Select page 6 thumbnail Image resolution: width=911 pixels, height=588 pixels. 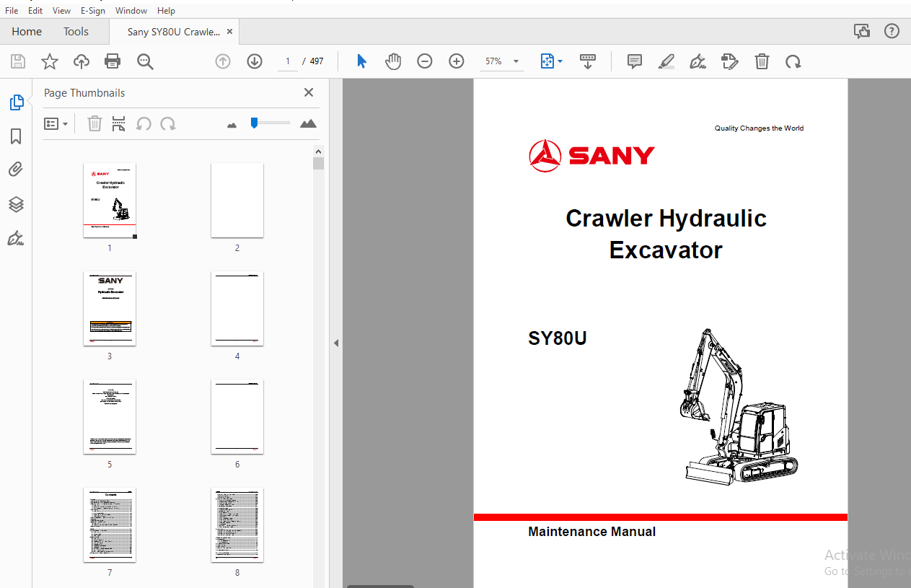[237, 417]
